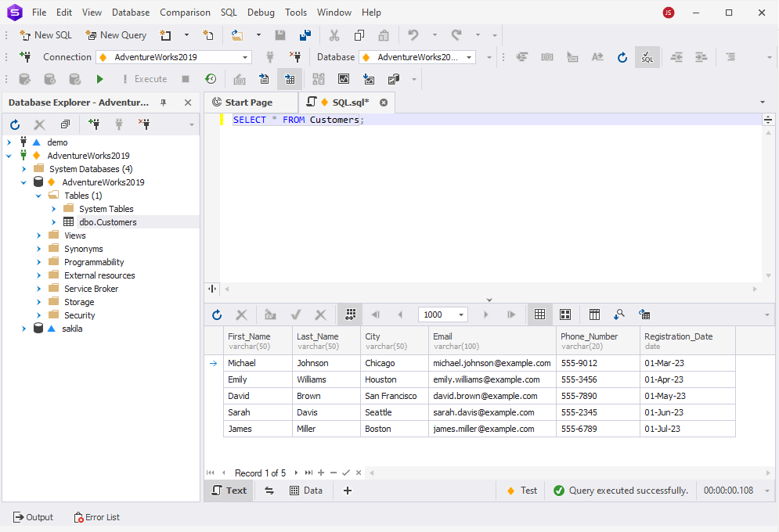
Task: Expand the sakila connection node
Action: (x=23, y=329)
